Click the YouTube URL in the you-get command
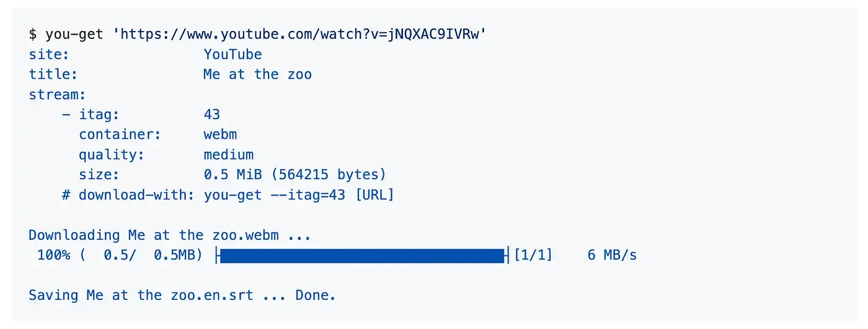 (303, 35)
